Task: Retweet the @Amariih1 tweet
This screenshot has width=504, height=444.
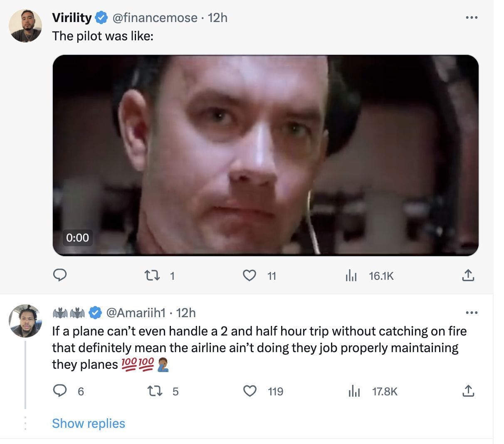Action: 154,391
